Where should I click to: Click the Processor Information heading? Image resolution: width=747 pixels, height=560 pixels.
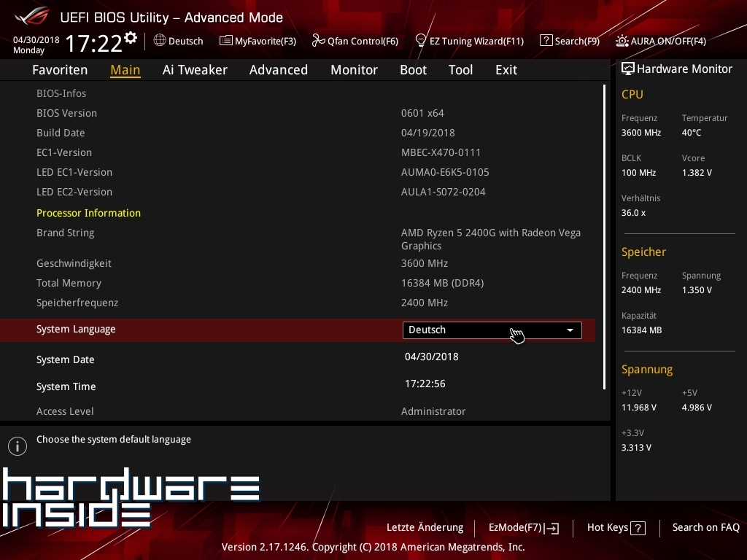88,213
